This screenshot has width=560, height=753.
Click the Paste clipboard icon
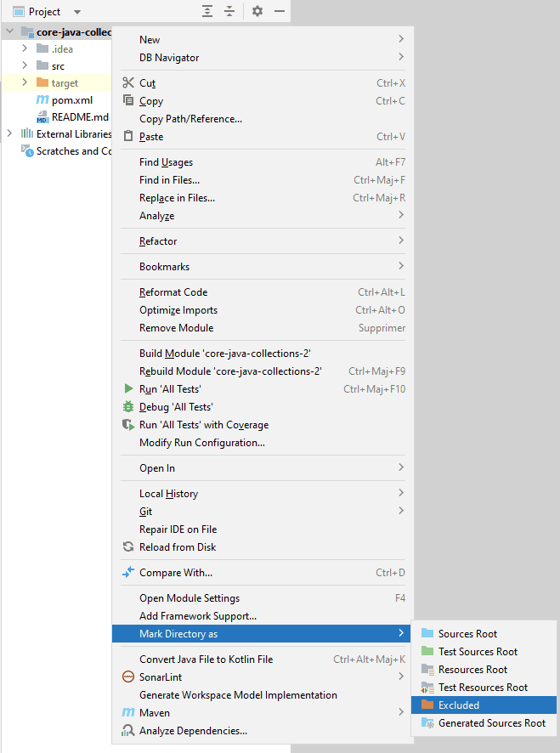128,136
